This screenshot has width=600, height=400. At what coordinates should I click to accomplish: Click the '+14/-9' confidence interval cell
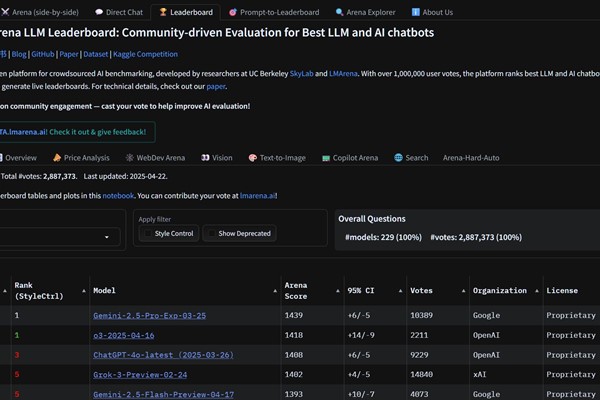pos(361,335)
